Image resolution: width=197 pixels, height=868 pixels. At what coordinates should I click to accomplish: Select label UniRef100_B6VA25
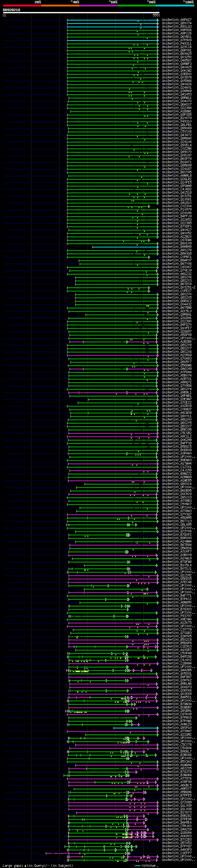click(177, 54)
